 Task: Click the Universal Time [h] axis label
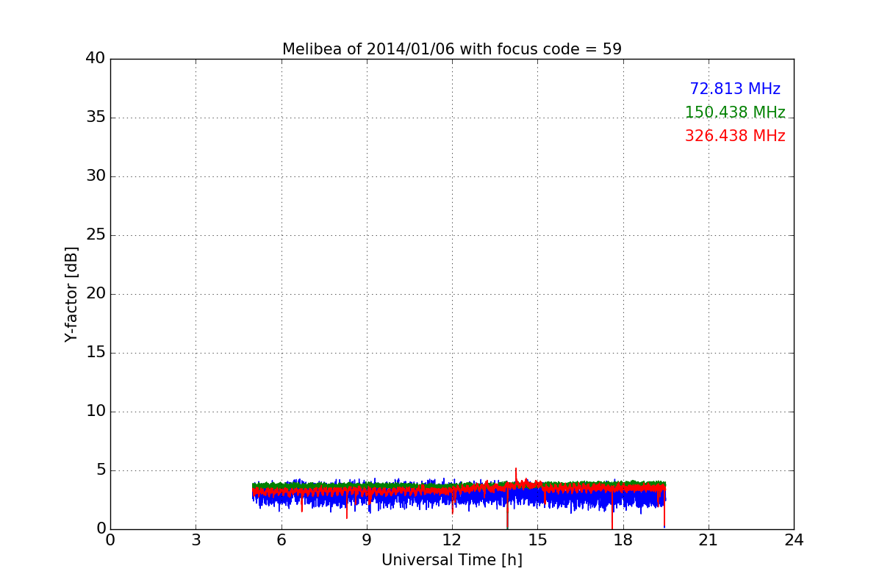pyautogui.click(x=452, y=560)
